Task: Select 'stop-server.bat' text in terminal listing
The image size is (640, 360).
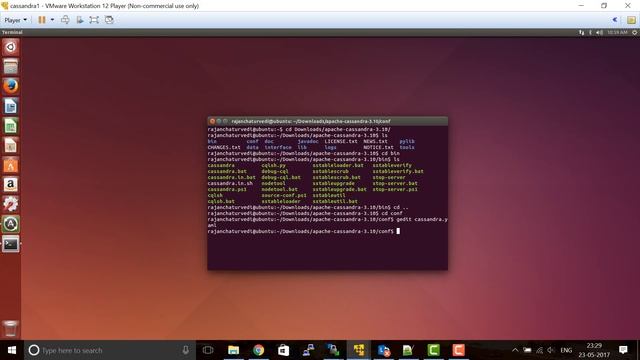Action: click(395, 183)
